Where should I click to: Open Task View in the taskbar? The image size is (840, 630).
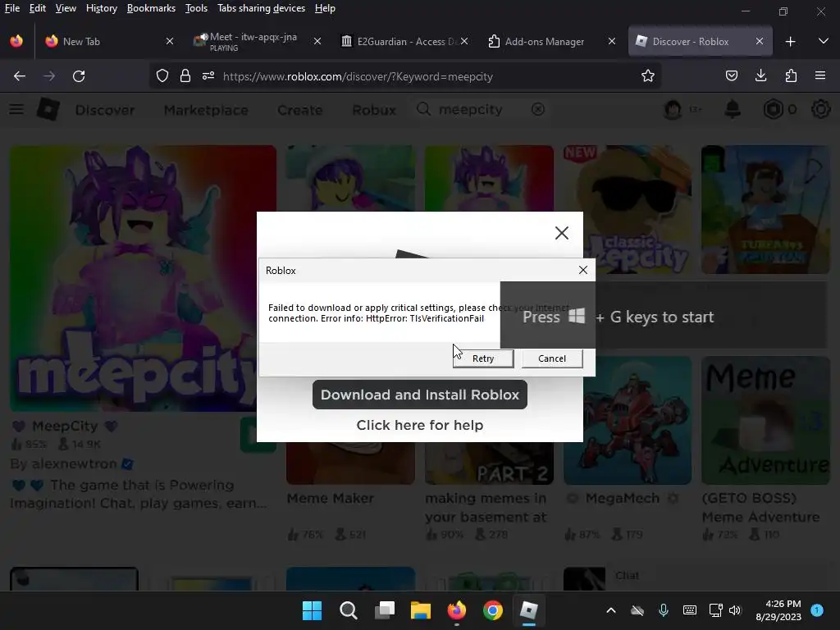pos(385,610)
